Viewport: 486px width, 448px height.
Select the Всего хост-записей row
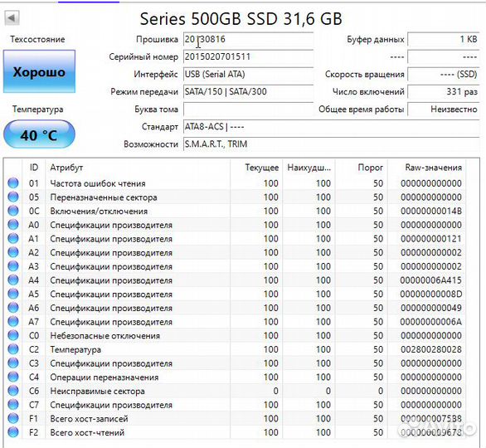(x=235, y=418)
